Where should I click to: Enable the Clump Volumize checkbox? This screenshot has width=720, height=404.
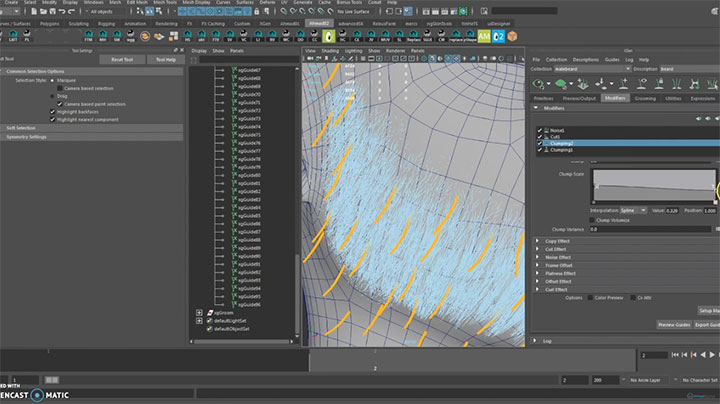(592, 220)
